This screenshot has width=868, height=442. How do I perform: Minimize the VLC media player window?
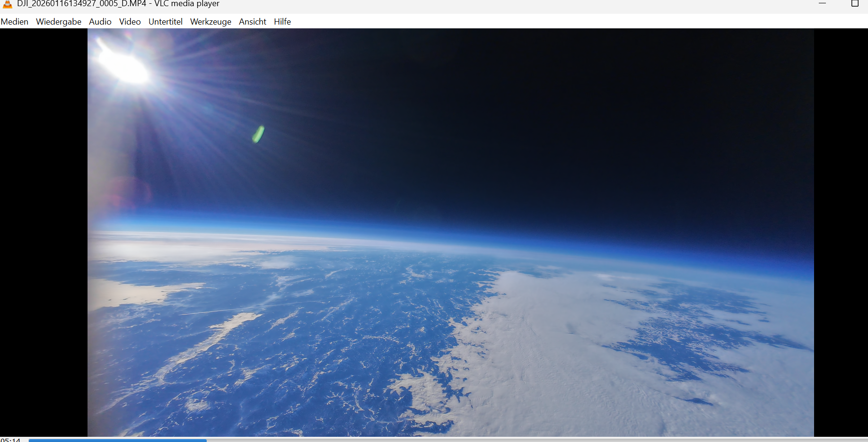[x=823, y=4]
